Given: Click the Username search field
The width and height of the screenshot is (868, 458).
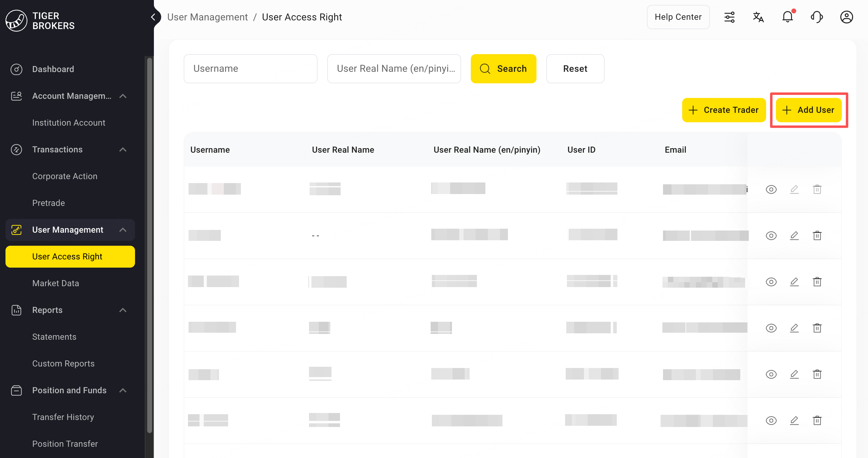Looking at the screenshot, I should pyautogui.click(x=250, y=69).
